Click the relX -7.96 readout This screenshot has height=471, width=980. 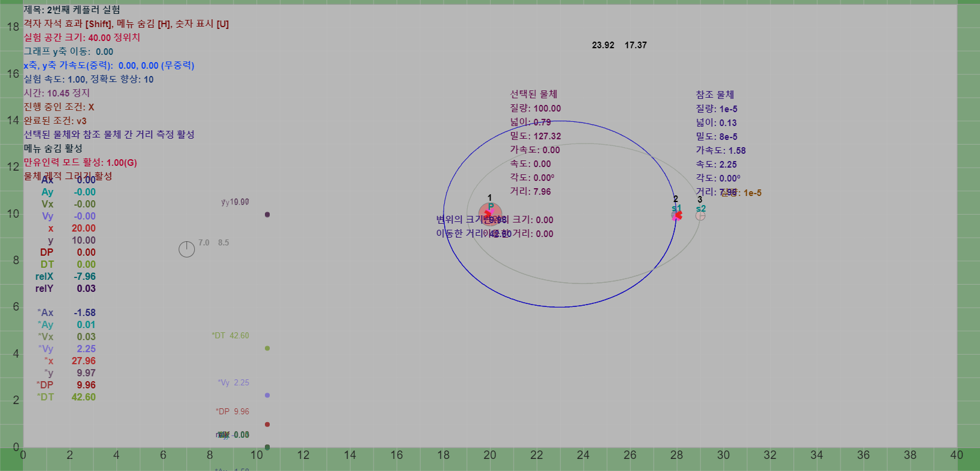65,276
